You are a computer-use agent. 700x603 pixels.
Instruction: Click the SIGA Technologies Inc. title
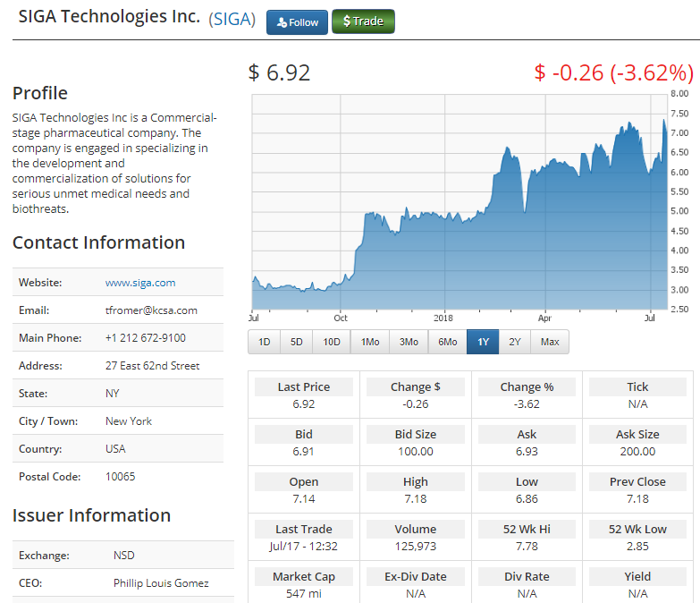pos(109,16)
